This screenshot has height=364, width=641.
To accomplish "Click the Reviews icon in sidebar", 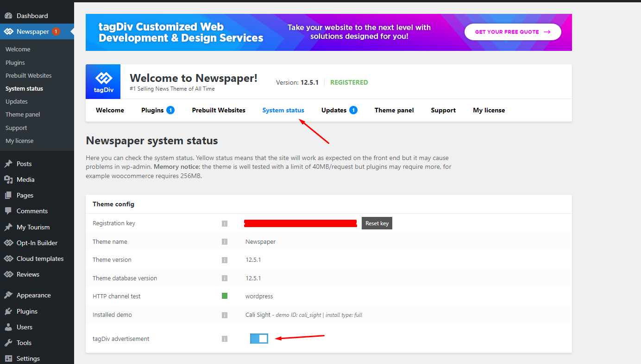I will click(8, 274).
